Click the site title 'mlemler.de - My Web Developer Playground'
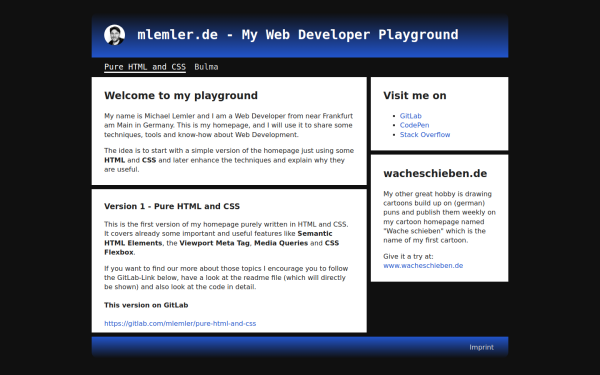Viewport: 600px width, 375px height. [298, 35]
